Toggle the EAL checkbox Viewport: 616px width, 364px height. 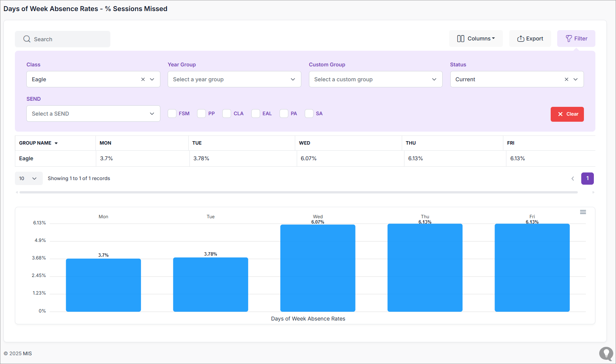point(256,114)
